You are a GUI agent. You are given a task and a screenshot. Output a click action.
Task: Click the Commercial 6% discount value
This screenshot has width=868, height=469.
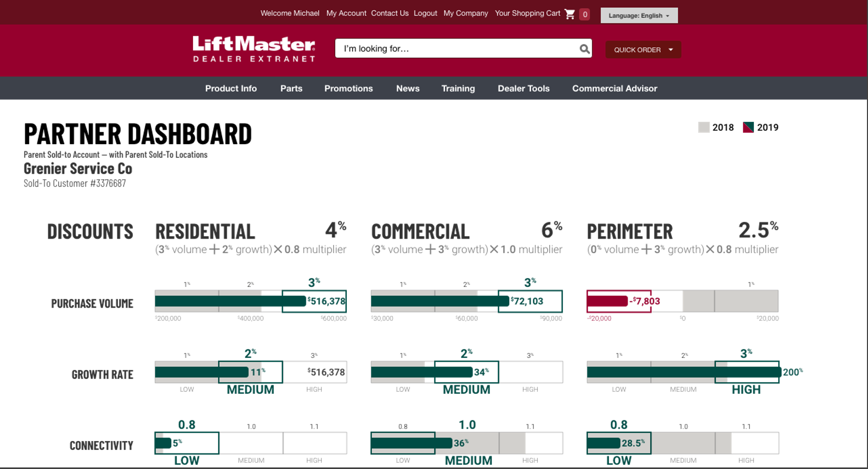pos(551,230)
